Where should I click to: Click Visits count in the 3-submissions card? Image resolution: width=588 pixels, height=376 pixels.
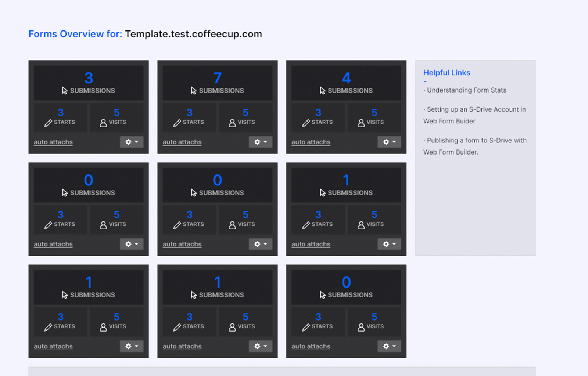click(116, 112)
